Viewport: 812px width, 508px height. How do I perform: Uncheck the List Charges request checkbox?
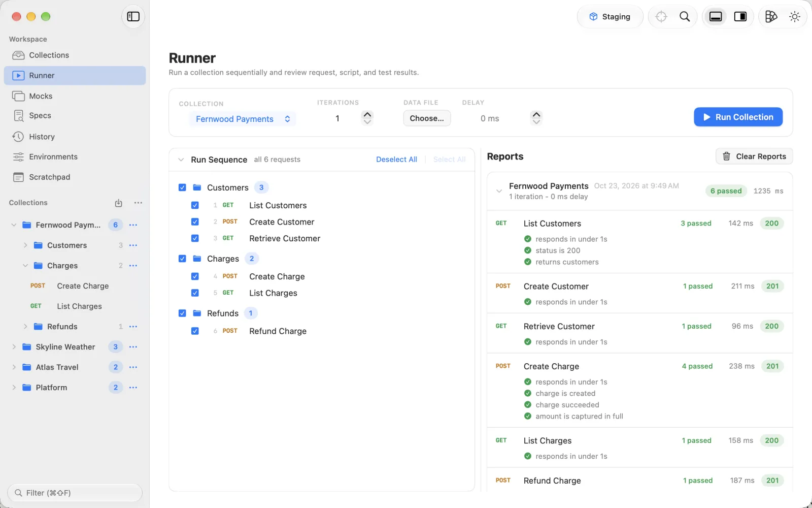[x=195, y=293]
